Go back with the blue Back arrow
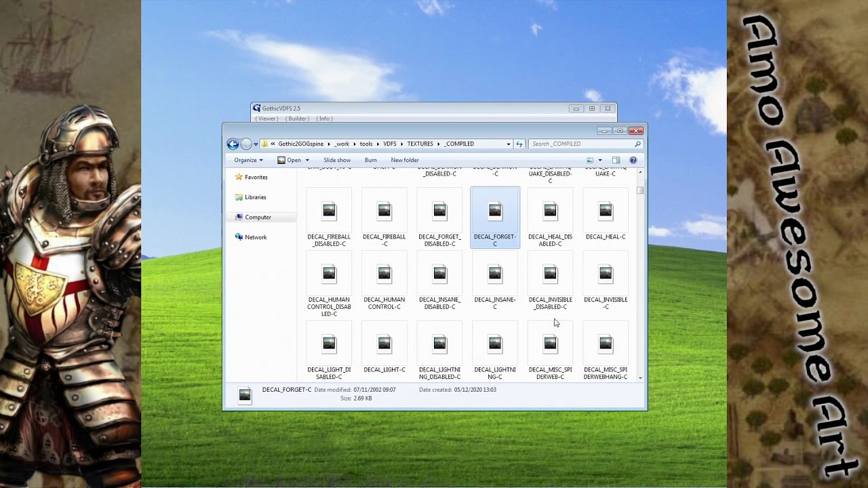 (233, 144)
